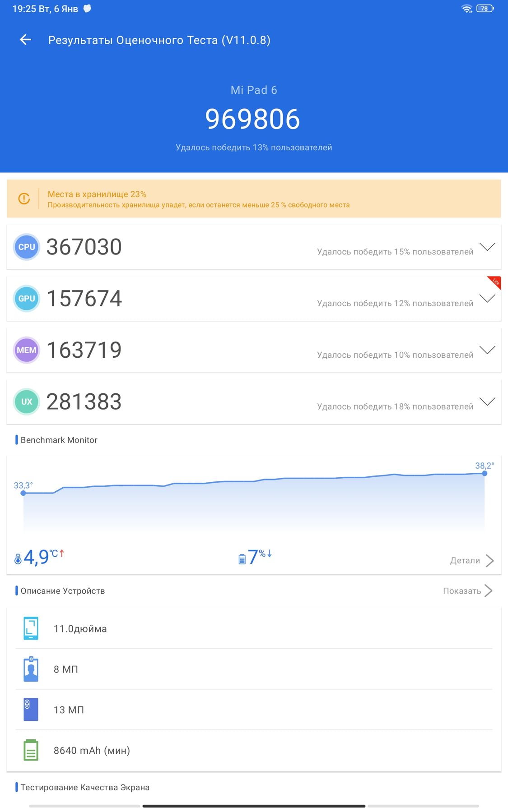The width and height of the screenshot is (508, 812).
Task: Tap the Mi Pad 6 device name
Action: (x=254, y=90)
